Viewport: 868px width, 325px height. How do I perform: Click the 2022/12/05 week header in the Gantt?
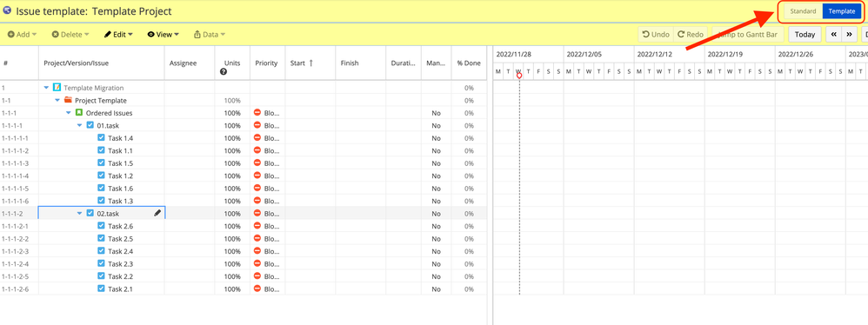pos(584,54)
